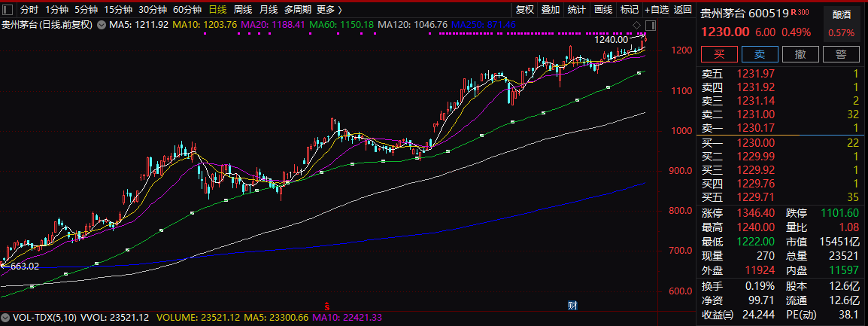This screenshot has width=868, height=326.
Task: Click the 财 financial marker on chart
Action: (572, 305)
